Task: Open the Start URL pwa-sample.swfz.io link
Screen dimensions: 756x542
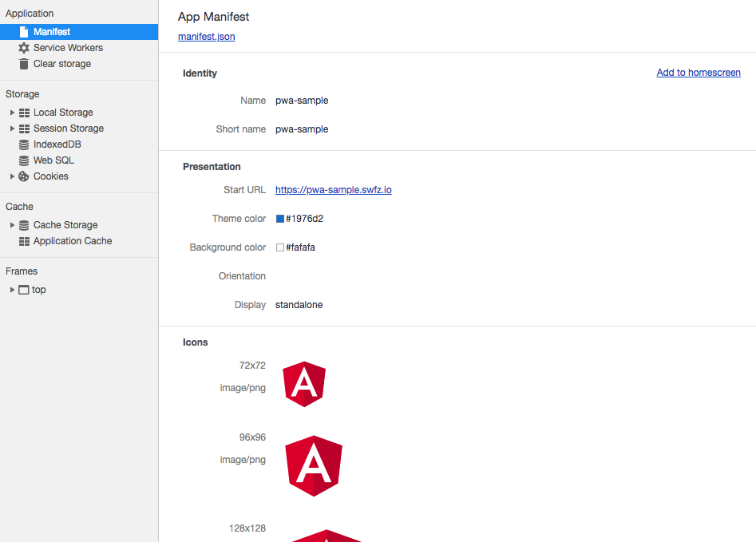Action: [x=333, y=190]
